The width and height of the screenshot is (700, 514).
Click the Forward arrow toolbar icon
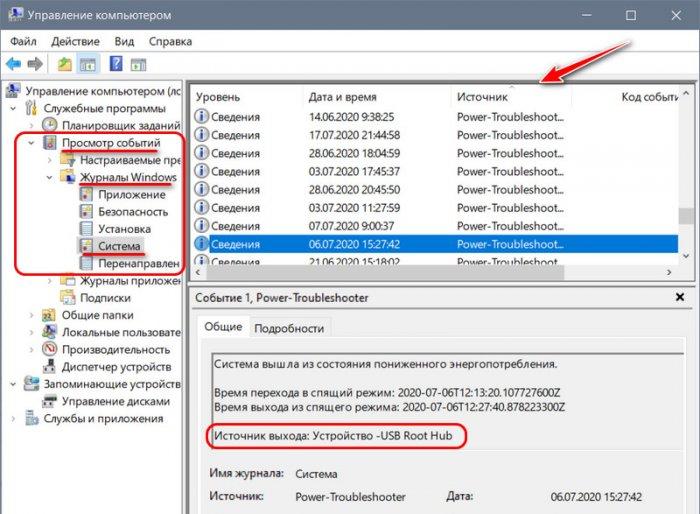[x=35, y=64]
